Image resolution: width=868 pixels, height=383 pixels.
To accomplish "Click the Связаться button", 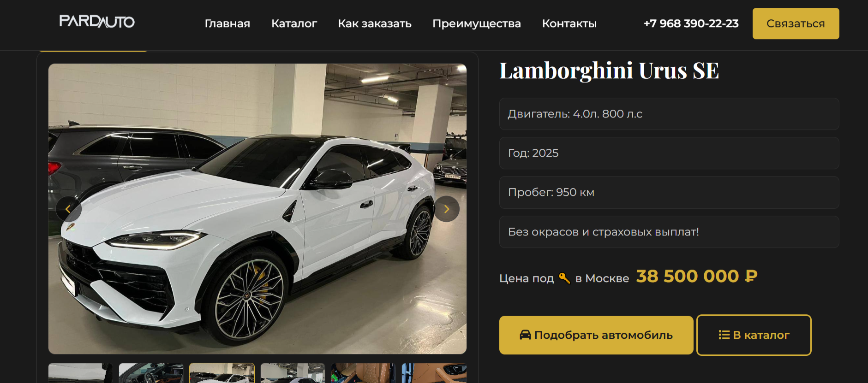I will 796,24.
